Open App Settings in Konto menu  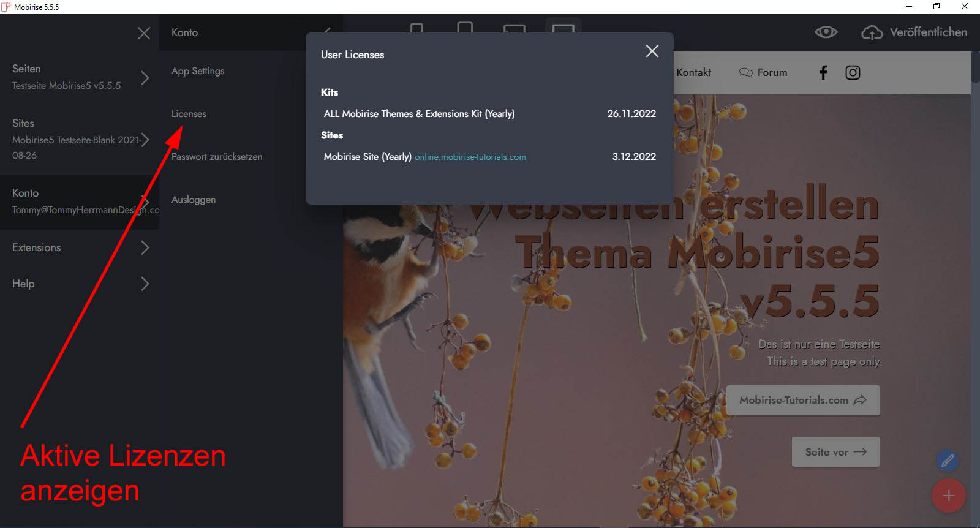click(x=198, y=71)
